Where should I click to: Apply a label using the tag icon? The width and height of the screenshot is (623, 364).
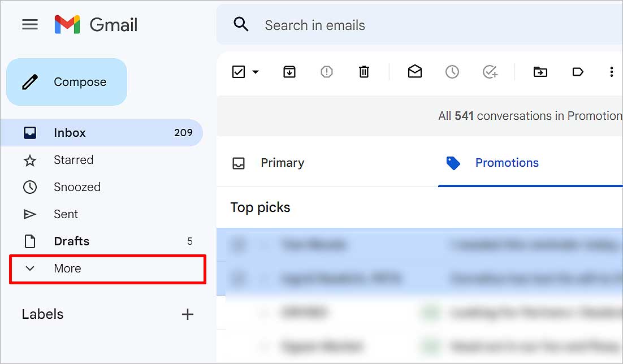pos(578,72)
